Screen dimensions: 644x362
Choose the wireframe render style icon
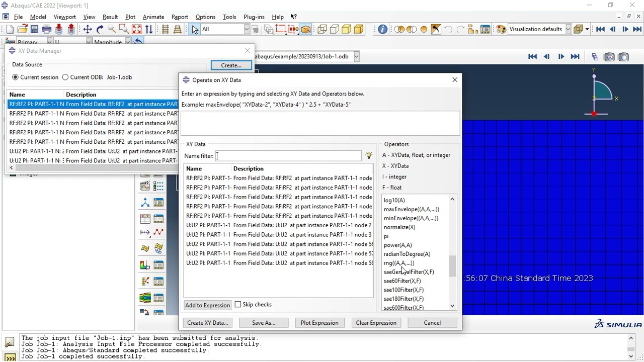[322, 29]
